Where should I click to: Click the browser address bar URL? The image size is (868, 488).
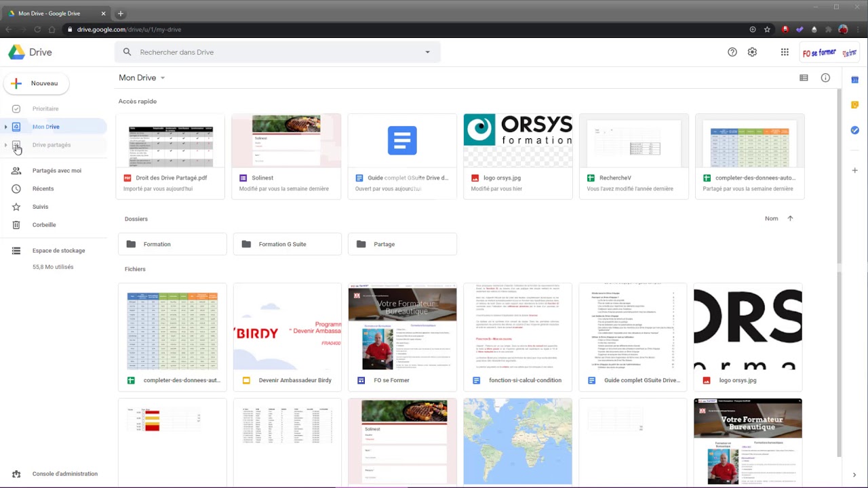coord(129,29)
